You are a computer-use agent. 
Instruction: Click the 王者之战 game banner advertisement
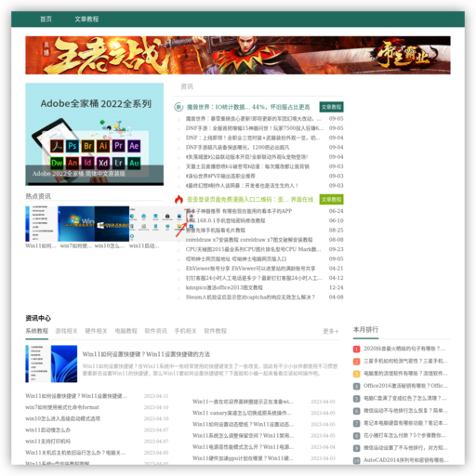[x=238, y=55]
